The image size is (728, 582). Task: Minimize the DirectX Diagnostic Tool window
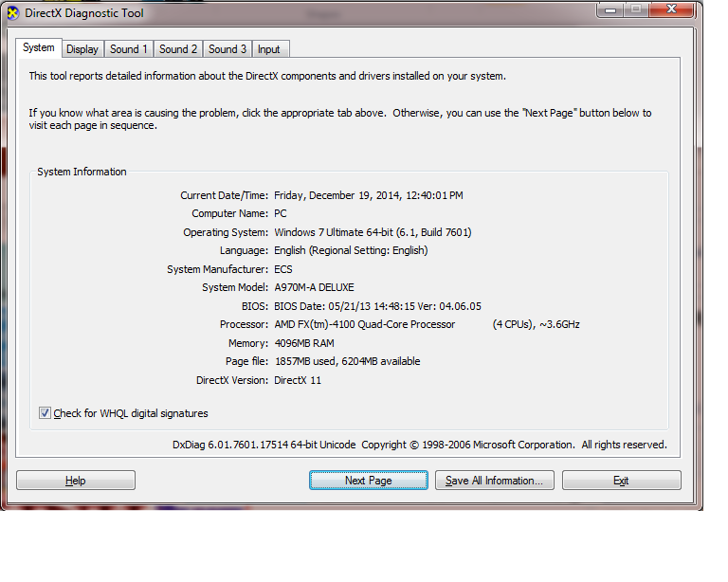(610, 9)
